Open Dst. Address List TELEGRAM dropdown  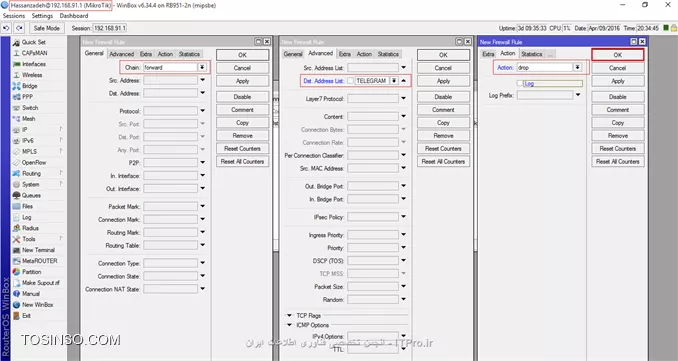[x=394, y=81]
